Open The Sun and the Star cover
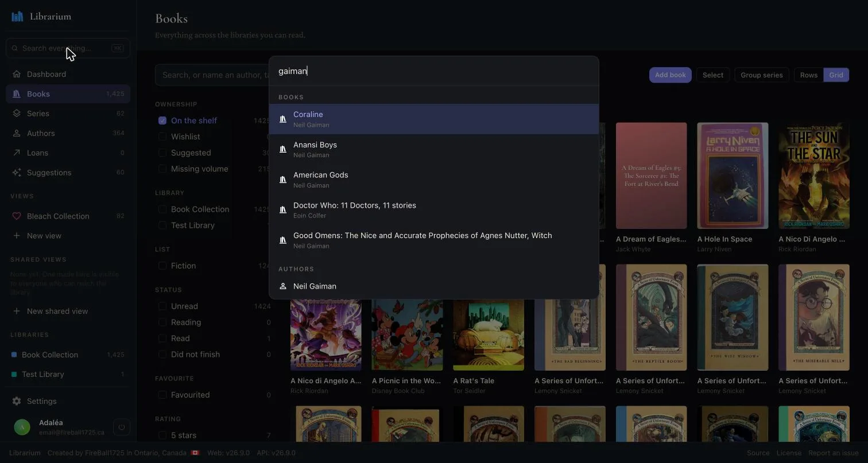 click(x=814, y=176)
